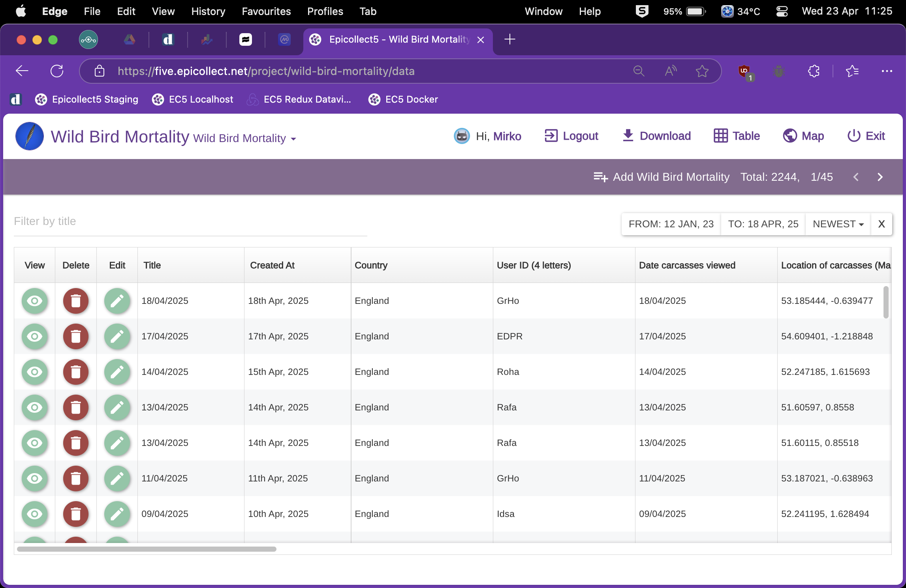View the 14/04/2025 Roha entry
The image size is (906, 588).
pos(34,372)
